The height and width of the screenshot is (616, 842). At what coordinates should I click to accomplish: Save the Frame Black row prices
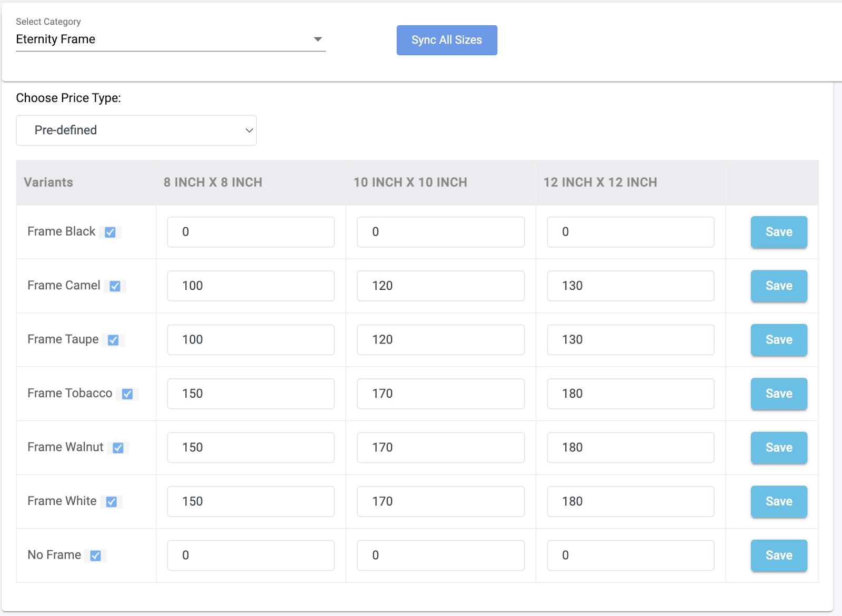pyautogui.click(x=779, y=232)
